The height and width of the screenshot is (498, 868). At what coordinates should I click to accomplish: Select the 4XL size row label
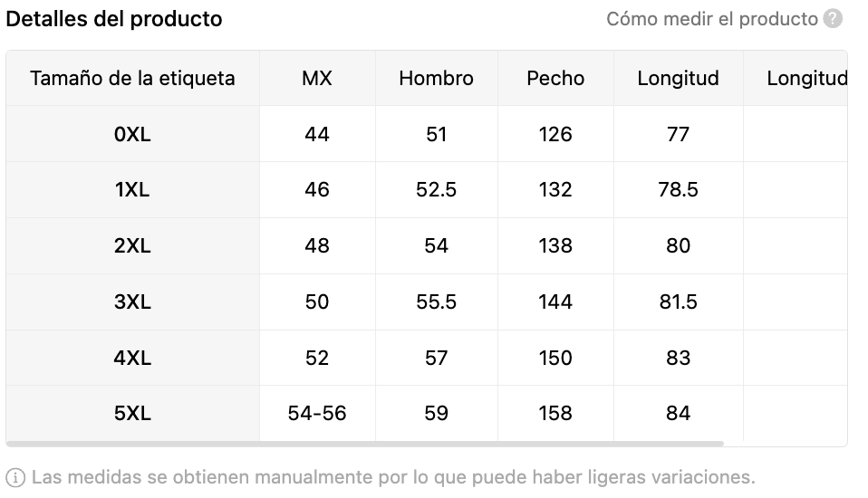coord(132,358)
